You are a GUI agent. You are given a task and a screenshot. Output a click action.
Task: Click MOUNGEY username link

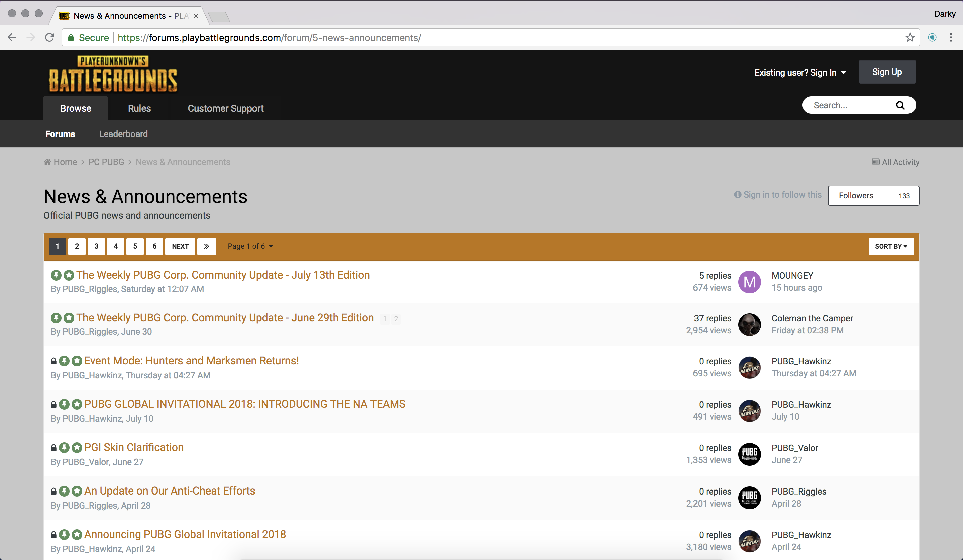pyautogui.click(x=792, y=275)
